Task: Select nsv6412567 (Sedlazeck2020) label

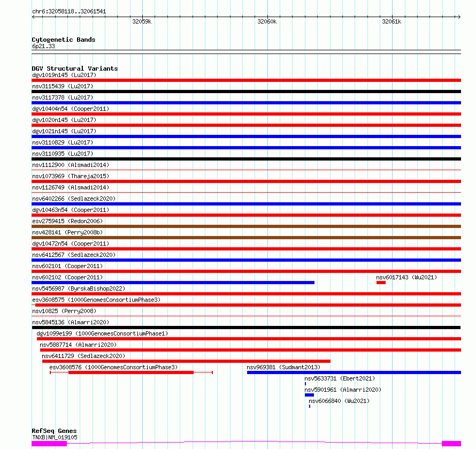Action: pyautogui.click(x=74, y=255)
